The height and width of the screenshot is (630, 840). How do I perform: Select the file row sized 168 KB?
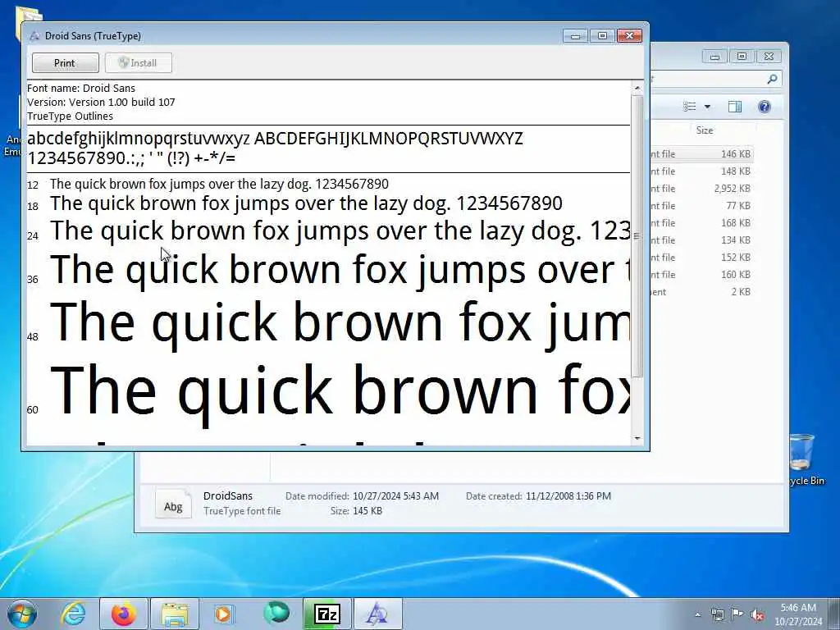click(701, 223)
